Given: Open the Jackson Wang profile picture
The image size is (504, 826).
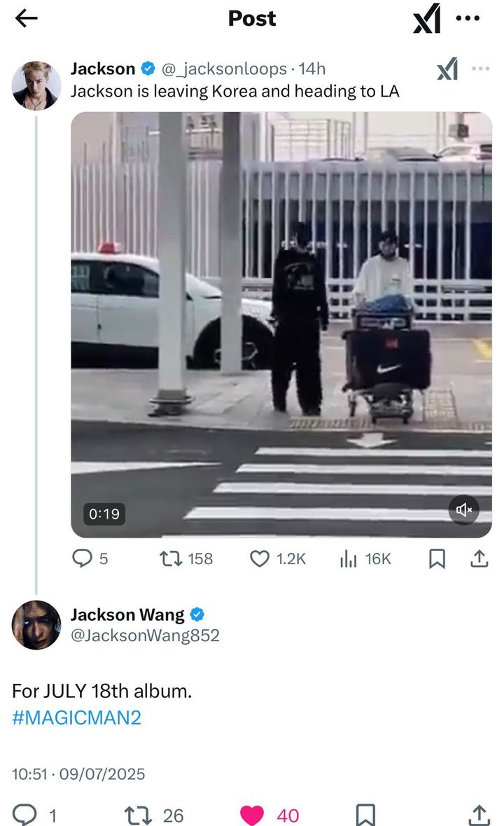Looking at the screenshot, I should [x=36, y=625].
